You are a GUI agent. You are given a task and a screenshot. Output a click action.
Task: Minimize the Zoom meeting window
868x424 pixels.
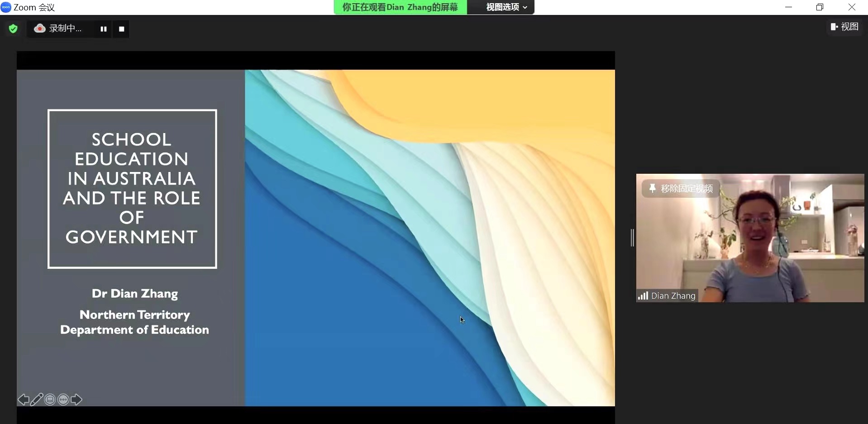pos(788,7)
